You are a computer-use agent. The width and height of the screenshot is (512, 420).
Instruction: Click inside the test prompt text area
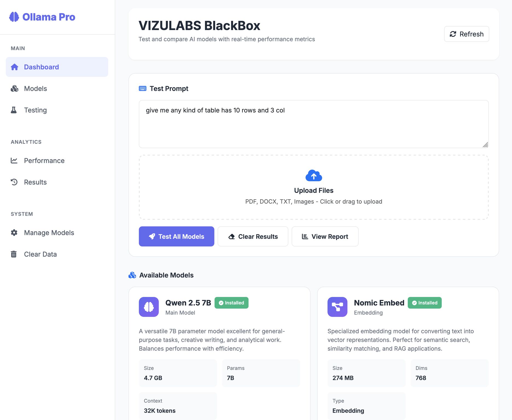pyautogui.click(x=313, y=124)
